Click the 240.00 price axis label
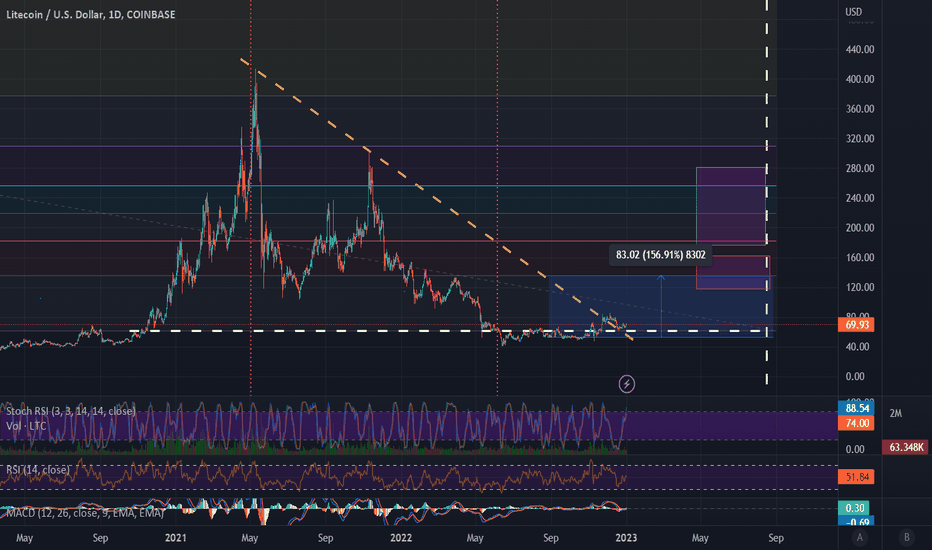 pos(859,198)
